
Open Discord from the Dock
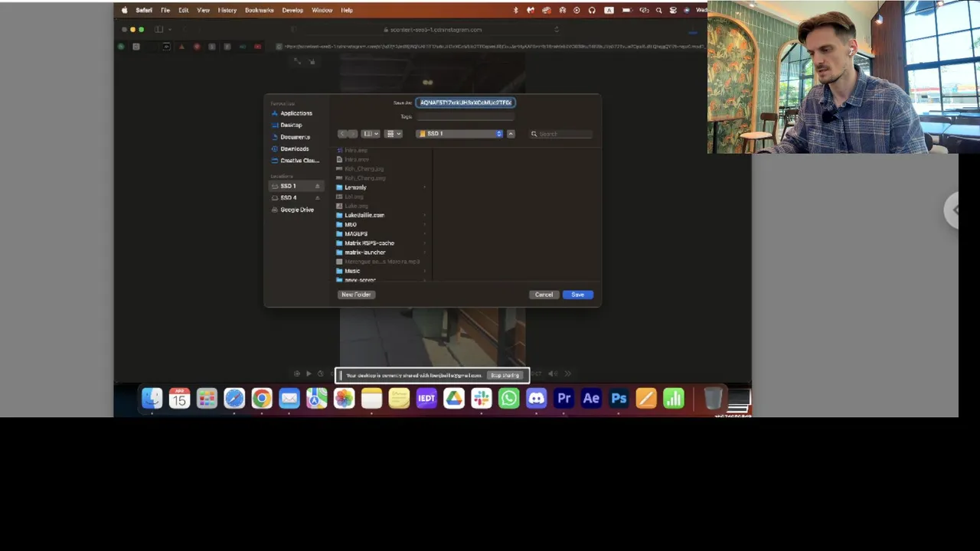point(537,398)
